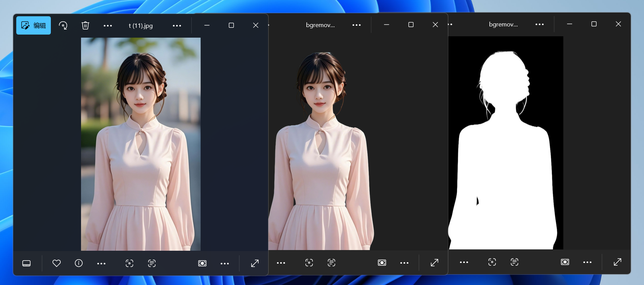The width and height of the screenshot is (644, 285).
Task: Delete the t (11).jpg photo with trash icon
Action: click(x=85, y=25)
